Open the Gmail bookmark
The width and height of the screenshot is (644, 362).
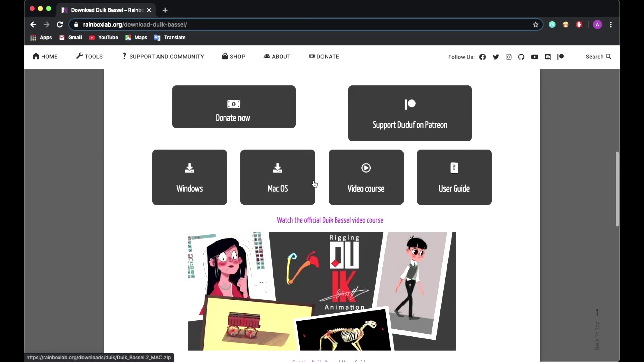(x=70, y=37)
